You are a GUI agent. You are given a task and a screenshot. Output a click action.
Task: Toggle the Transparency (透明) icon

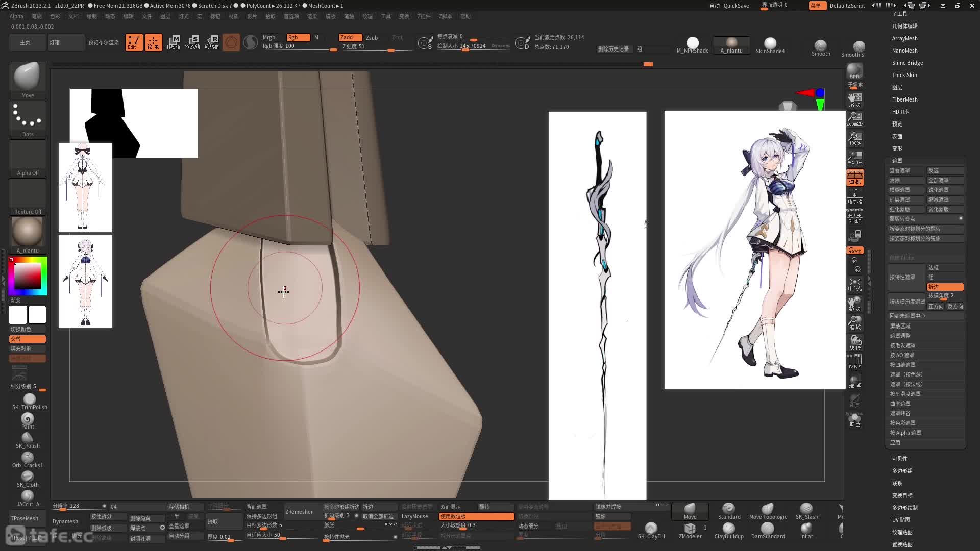click(854, 381)
